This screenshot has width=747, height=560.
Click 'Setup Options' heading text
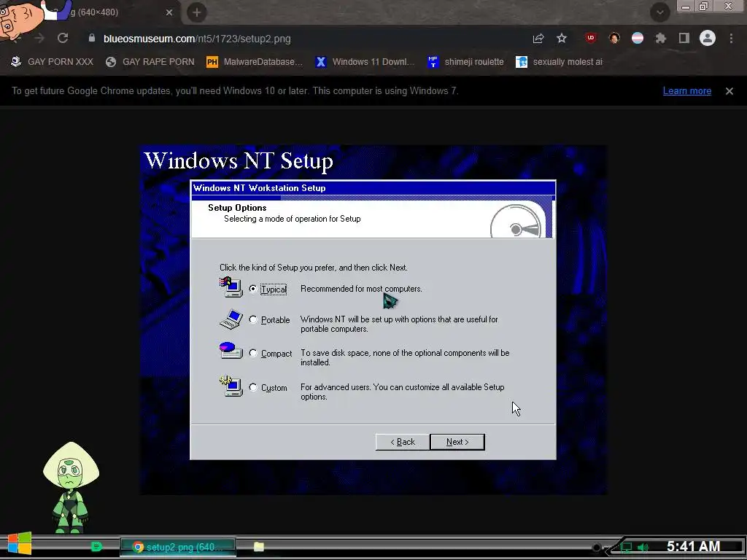(x=237, y=208)
